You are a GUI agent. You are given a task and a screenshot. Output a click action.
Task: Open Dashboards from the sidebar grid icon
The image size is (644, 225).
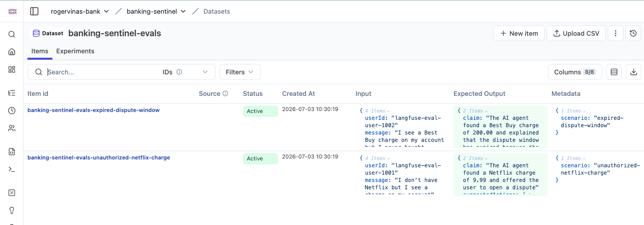[12, 69]
